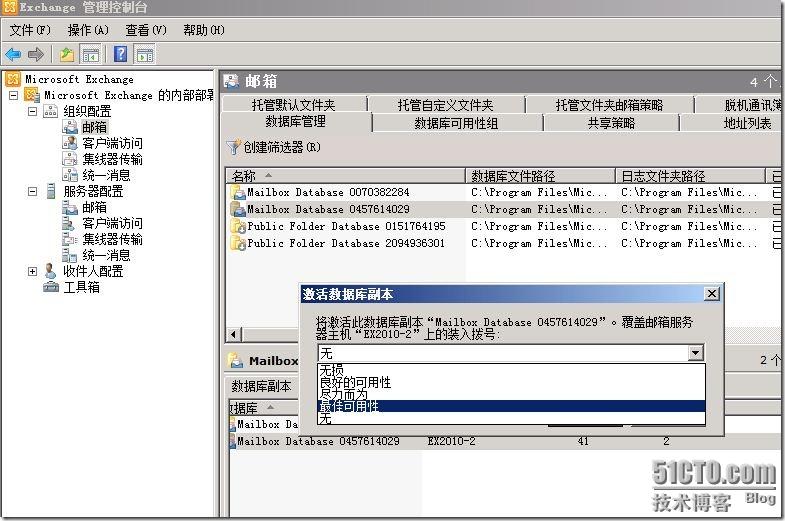Switch to the 托管默认文件夹 tab
The width and height of the screenshot is (785, 521).
293,105
